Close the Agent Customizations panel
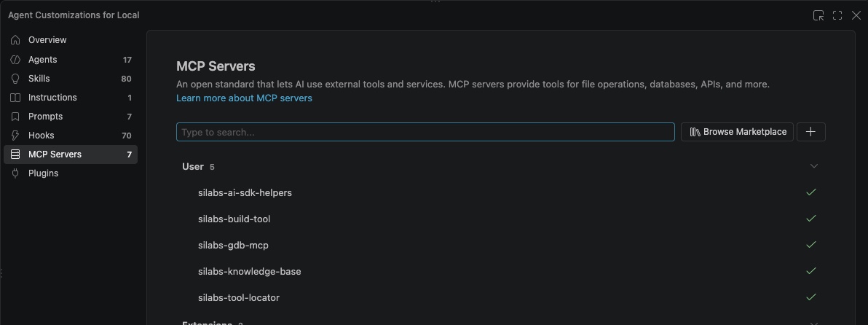This screenshot has width=868, height=325. (856, 15)
